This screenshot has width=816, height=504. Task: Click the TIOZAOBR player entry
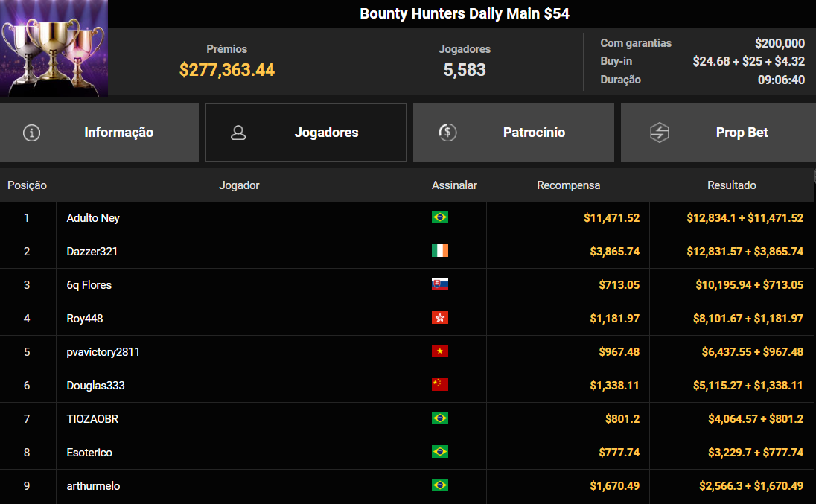91,418
